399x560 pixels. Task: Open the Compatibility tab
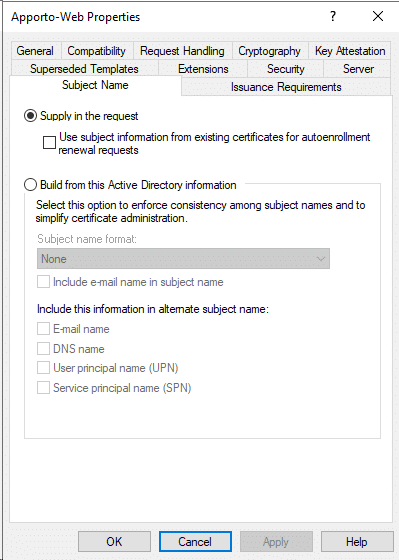(96, 51)
